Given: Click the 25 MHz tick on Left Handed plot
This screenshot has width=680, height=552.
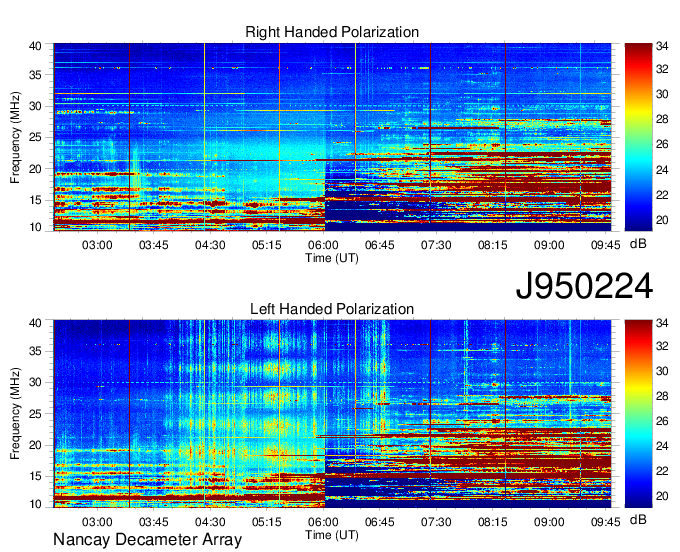Looking at the screenshot, I should point(36,414).
